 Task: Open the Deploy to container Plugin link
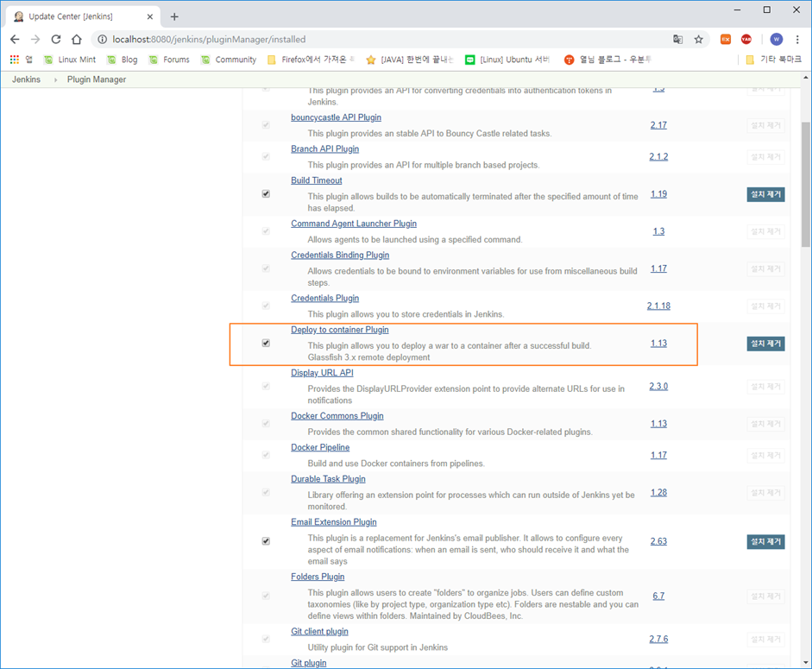coord(340,330)
